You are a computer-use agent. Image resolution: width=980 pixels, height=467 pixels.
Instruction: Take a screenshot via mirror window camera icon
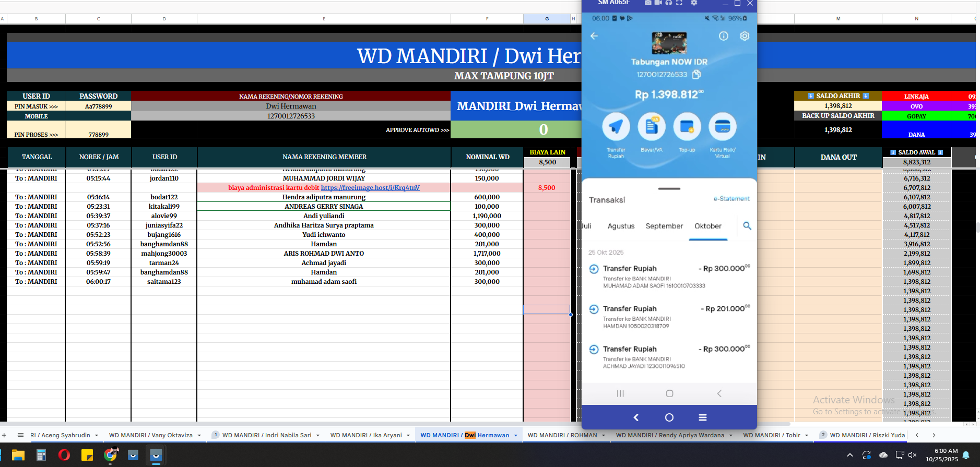coord(648,3)
